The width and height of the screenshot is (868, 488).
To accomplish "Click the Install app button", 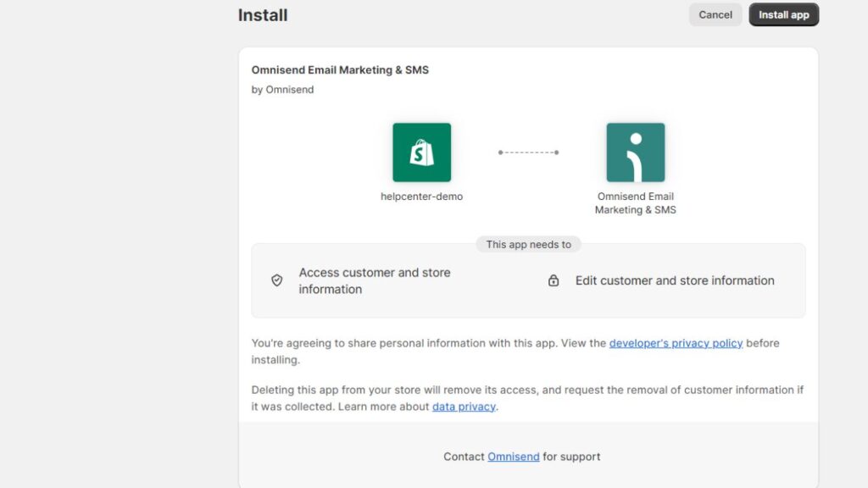I will (x=783, y=15).
